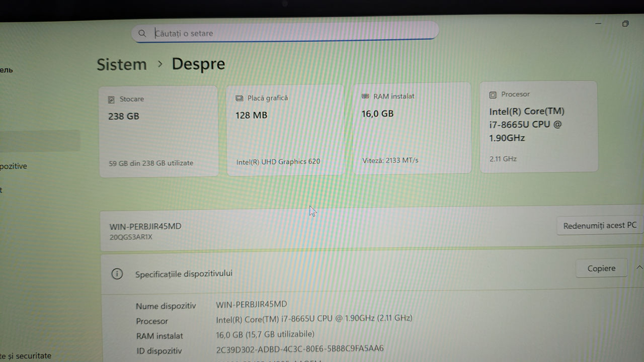Click the Viteză: 2133 MT/s text
The image size is (644, 362).
coord(390,160)
